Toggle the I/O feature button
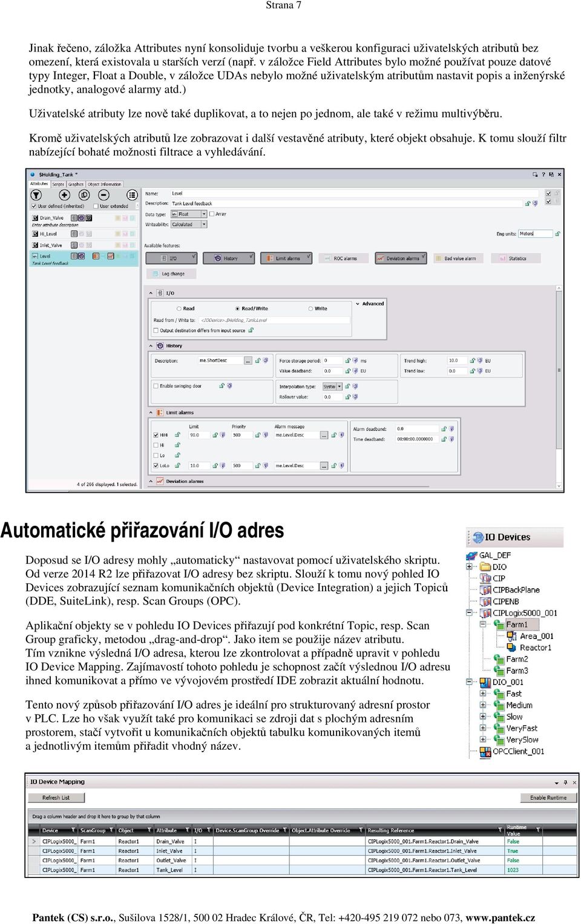 point(171,258)
